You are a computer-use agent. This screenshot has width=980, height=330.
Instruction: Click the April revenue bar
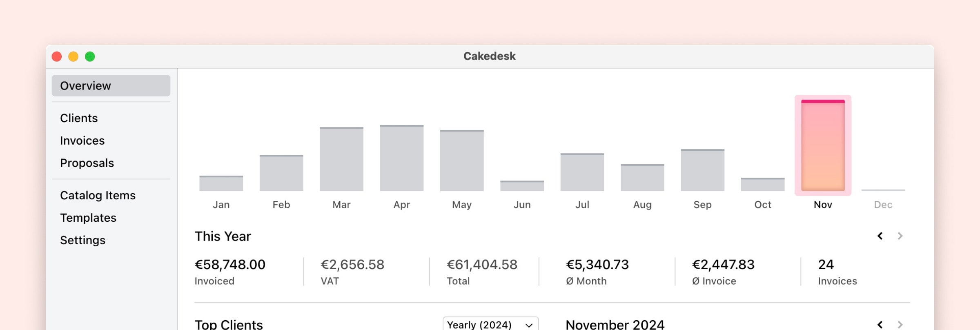tap(401, 158)
